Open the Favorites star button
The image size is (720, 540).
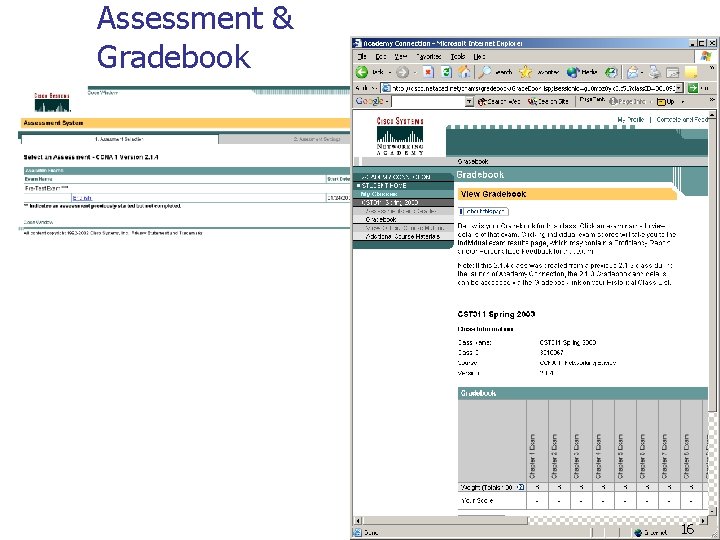525,72
